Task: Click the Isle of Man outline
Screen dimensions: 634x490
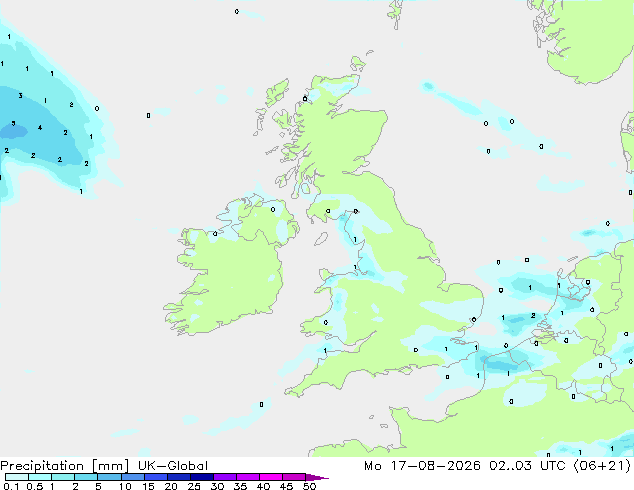Action: tap(321, 239)
